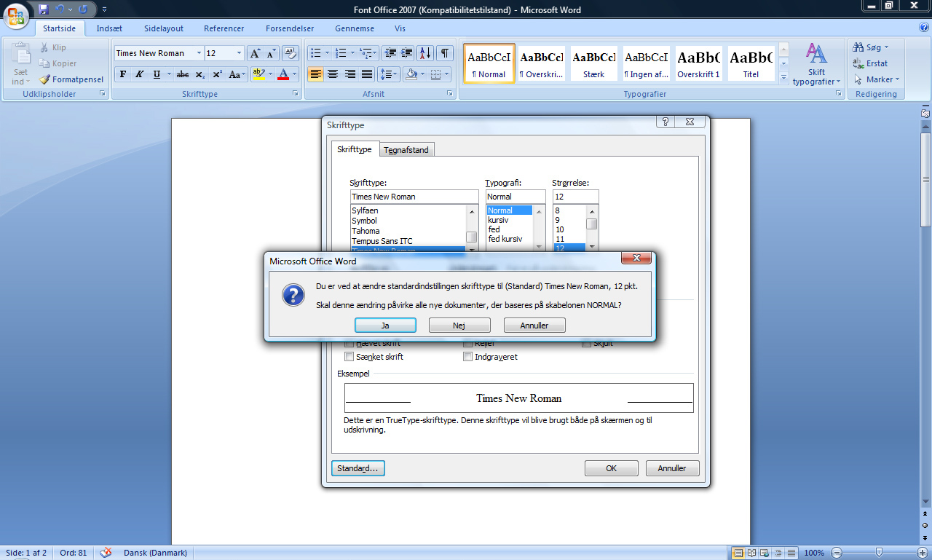Toggle bold formatting in the ribbon
932x560 pixels.
[122, 74]
